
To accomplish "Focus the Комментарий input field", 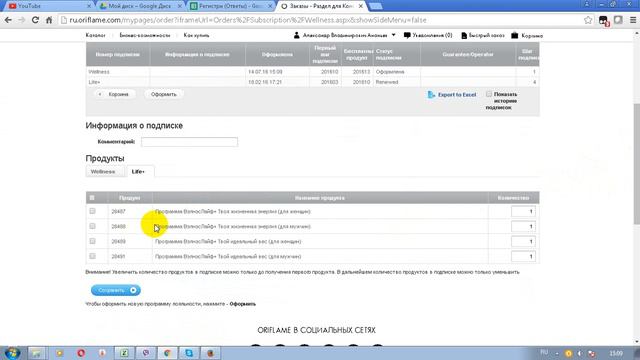I will point(189,142).
